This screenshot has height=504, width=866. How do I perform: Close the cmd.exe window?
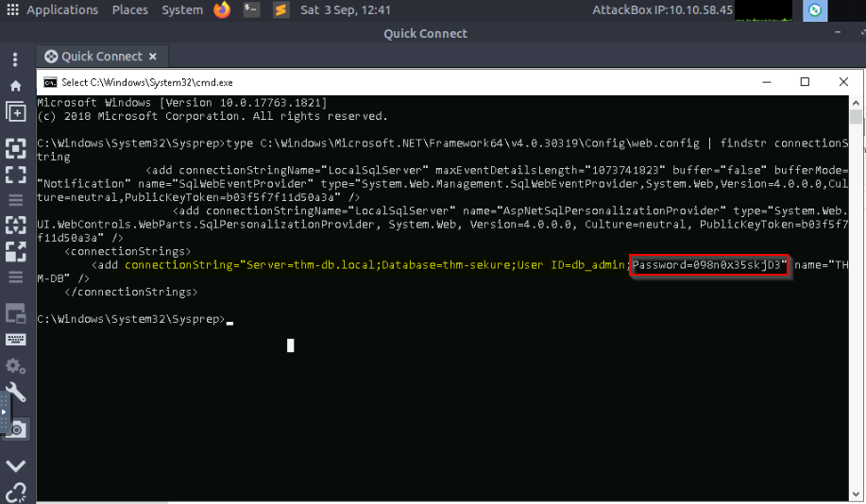click(843, 82)
